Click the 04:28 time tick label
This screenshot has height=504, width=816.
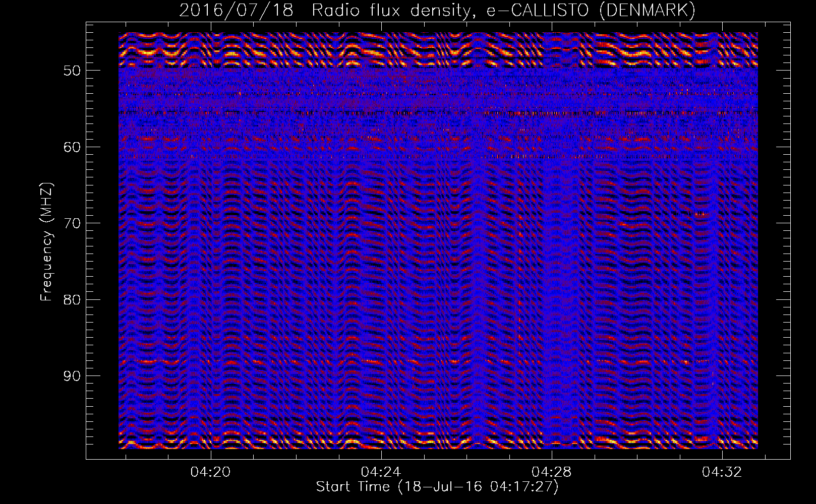click(552, 472)
